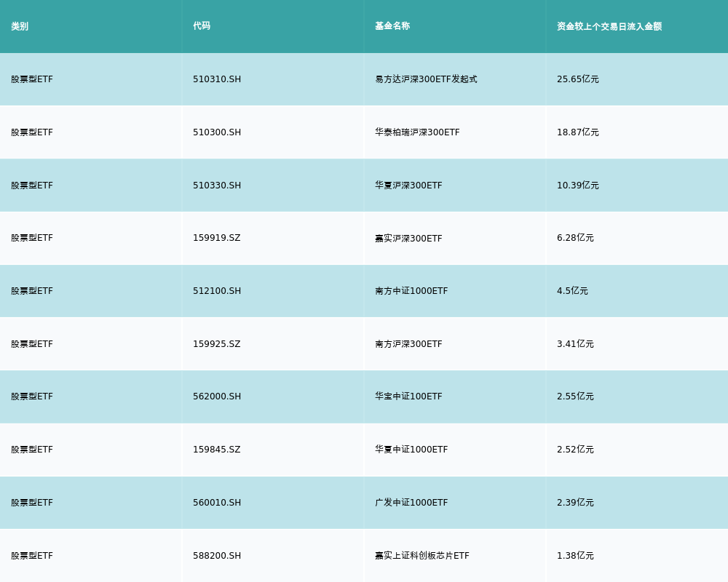Click 股票型ETF in the 560010.SH row
728x582 pixels.
tap(32, 503)
